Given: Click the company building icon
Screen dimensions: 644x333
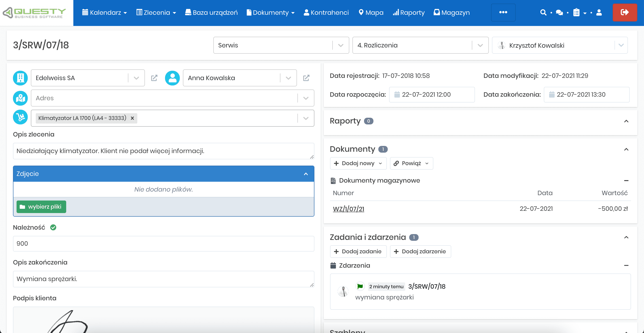Looking at the screenshot, I should coord(20,78).
